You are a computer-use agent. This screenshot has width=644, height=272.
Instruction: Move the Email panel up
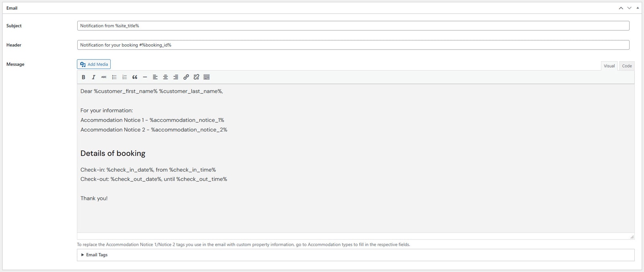(621, 8)
